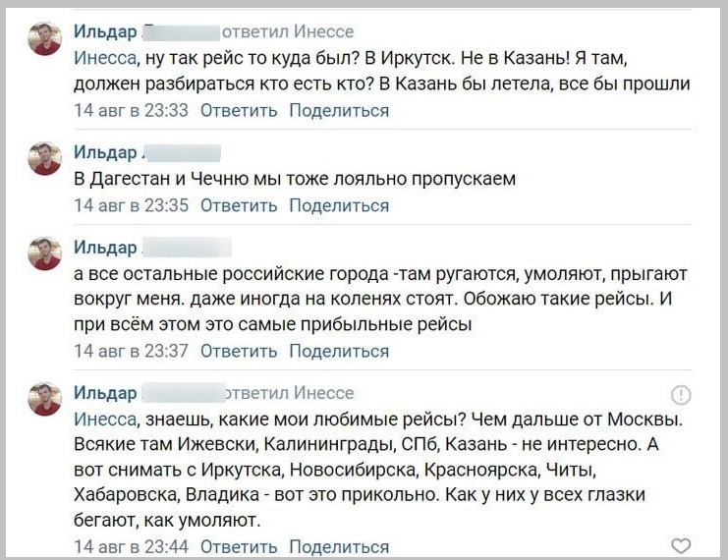Open avatar of the 23:35 comment author
Viewport: 728px width, 560px height.
[x=44, y=158]
